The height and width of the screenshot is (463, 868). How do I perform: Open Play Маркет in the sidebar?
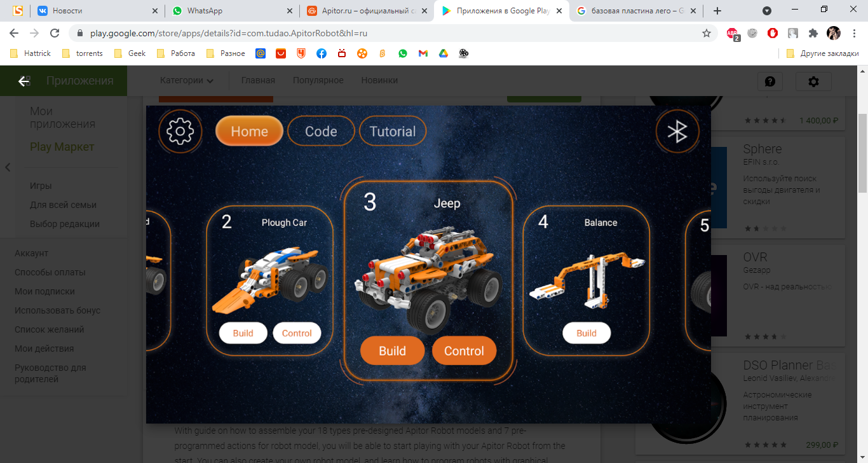click(62, 147)
